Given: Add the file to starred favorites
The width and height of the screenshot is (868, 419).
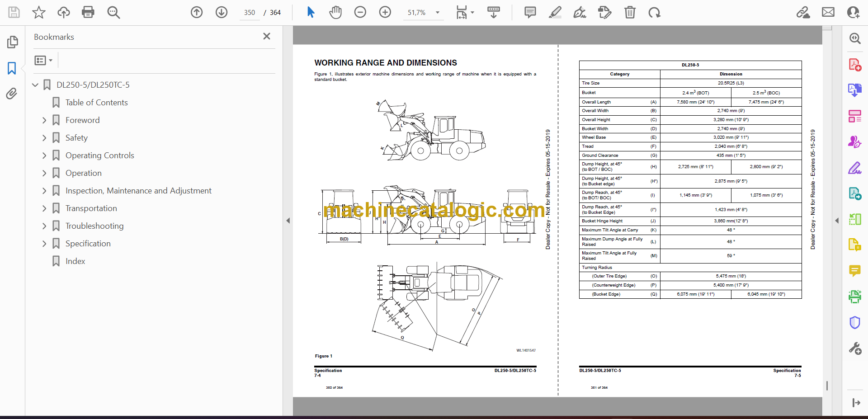Looking at the screenshot, I should [39, 12].
